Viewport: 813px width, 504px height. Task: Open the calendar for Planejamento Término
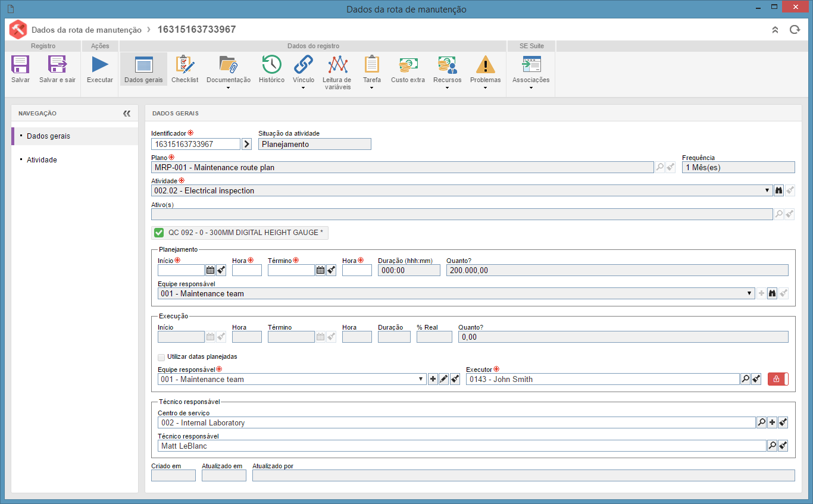coord(320,270)
